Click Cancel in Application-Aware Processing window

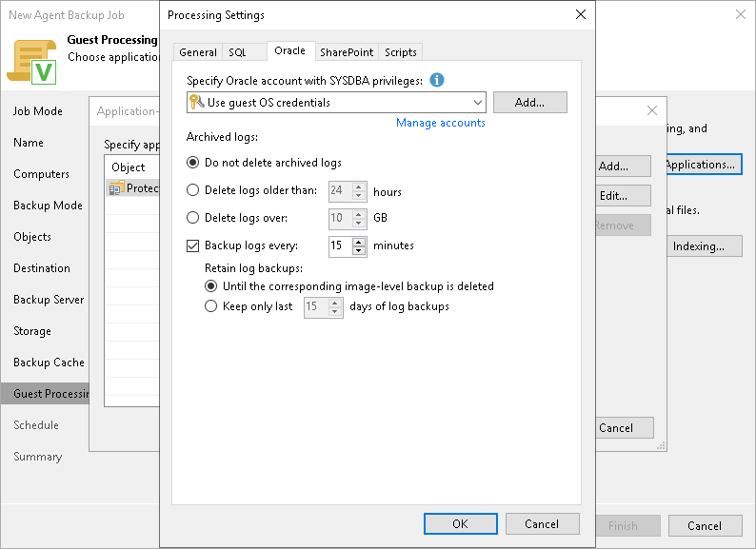[625, 428]
